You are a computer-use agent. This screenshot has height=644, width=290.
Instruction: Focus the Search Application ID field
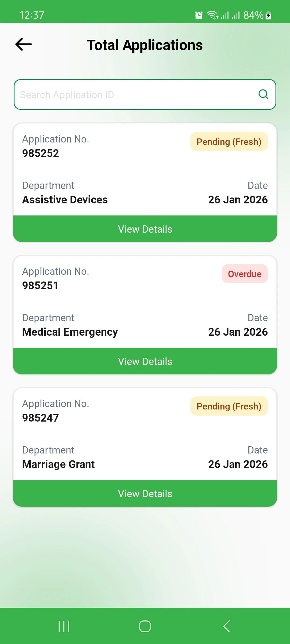point(134,94)
